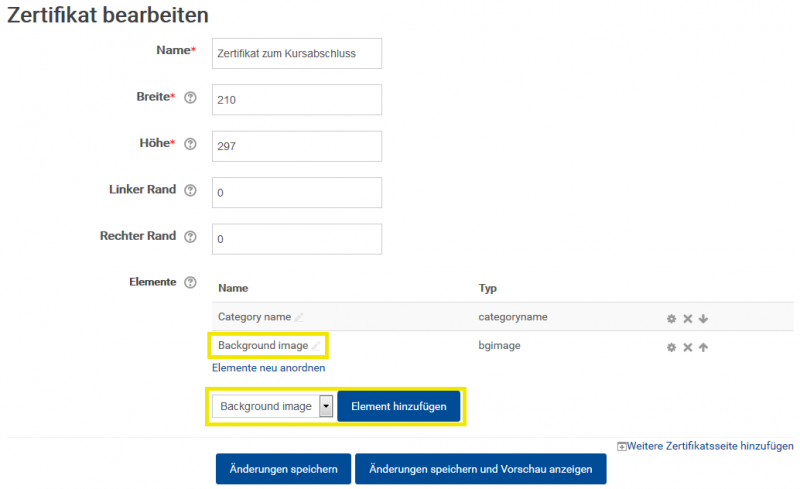Open settings gear for Background image element
Image resolution: width=800 pixels, height=489 pixels.
[x=671, y=347]
